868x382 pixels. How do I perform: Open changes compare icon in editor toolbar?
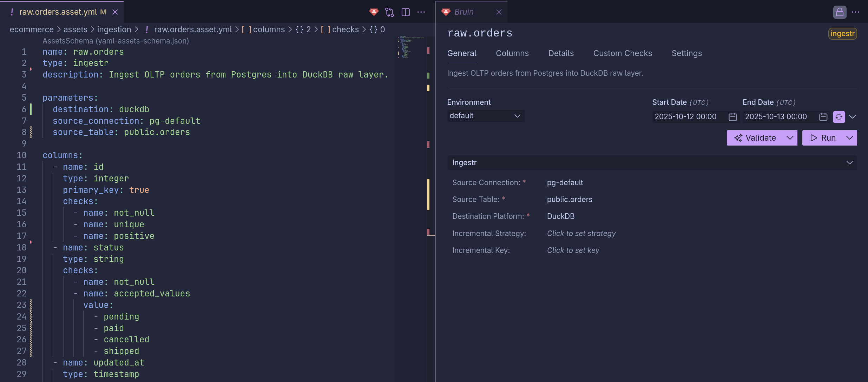coord(389,12)
